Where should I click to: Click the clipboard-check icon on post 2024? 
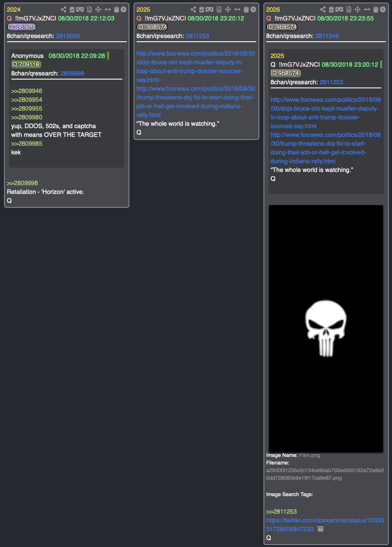point(72,10)
